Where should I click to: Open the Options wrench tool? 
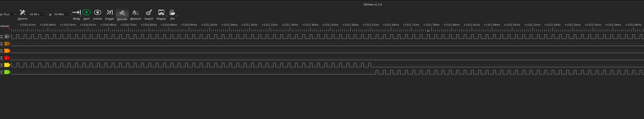[x=22, y=15]
